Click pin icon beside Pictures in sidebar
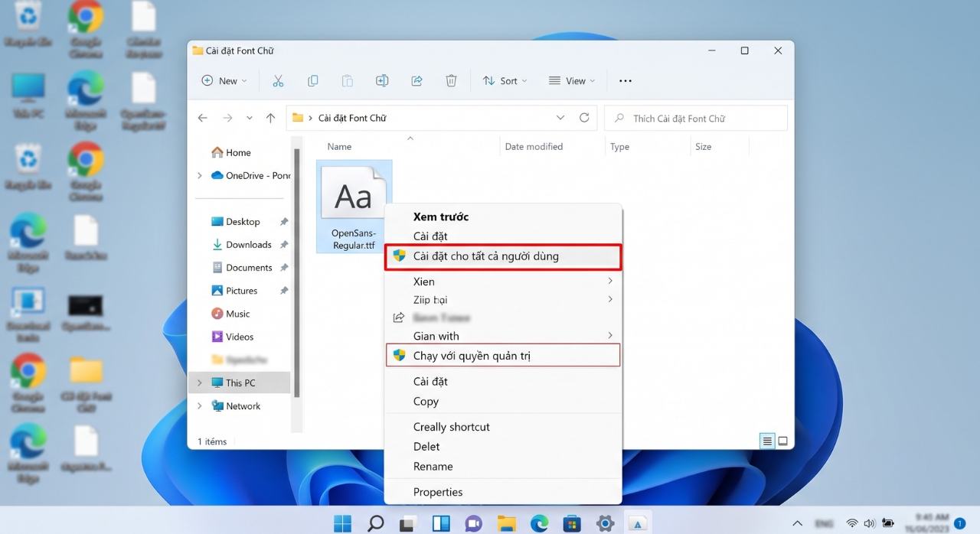Image resolution: width=980 pixels, height=534 pixels. pos(284,291)
